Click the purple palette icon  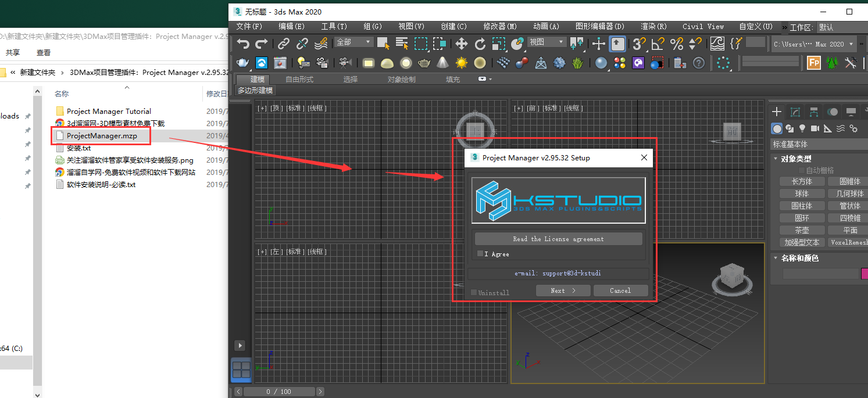tap(638, 63)
